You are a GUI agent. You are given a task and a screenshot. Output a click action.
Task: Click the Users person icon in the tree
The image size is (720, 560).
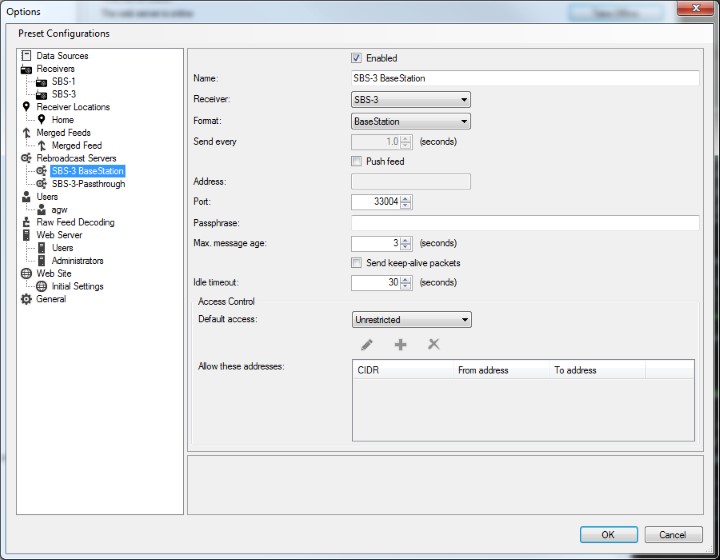click(x=27, y=197)
